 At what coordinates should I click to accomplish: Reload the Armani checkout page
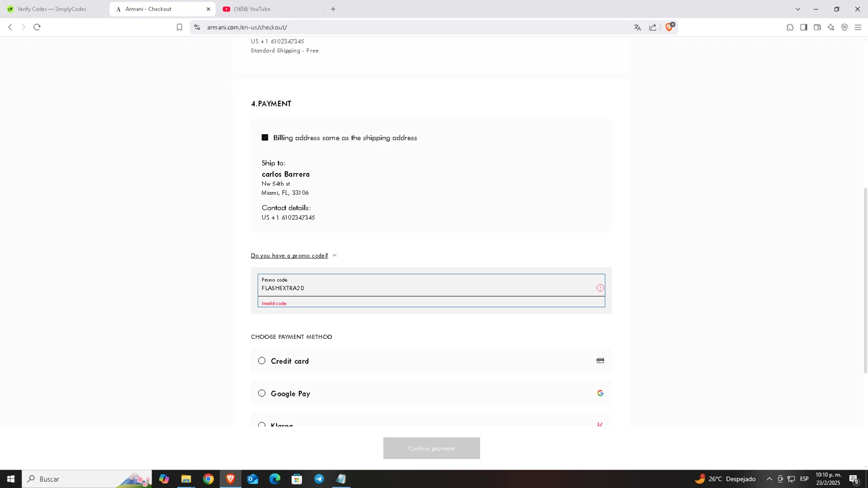(x=37, y=27)
